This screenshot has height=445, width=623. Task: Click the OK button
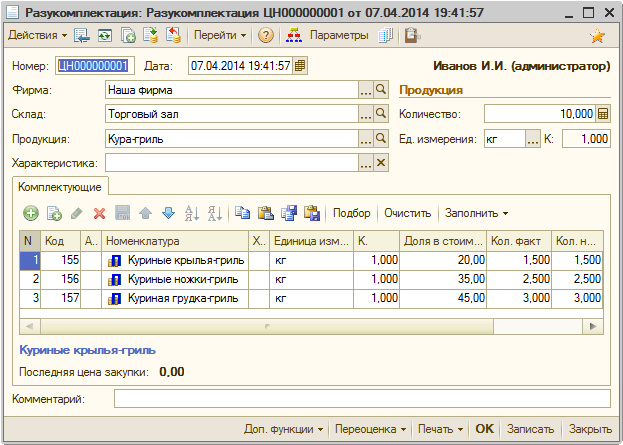coord(484,428)
